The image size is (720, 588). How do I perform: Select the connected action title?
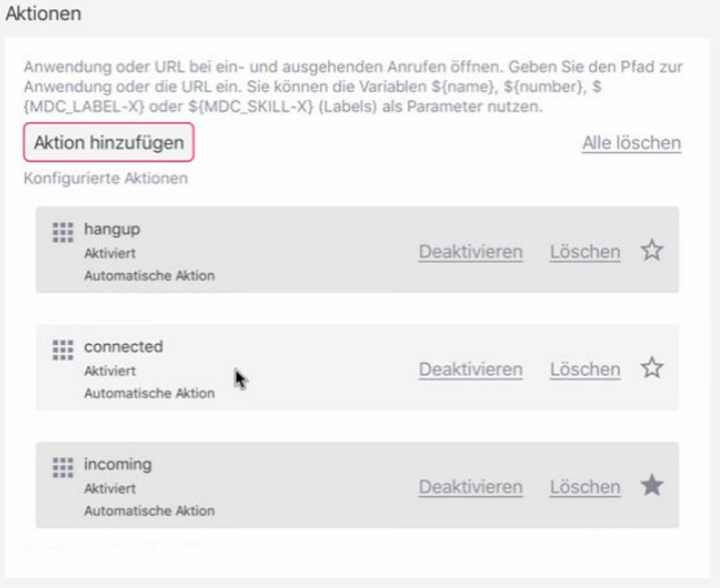(124, 347)
